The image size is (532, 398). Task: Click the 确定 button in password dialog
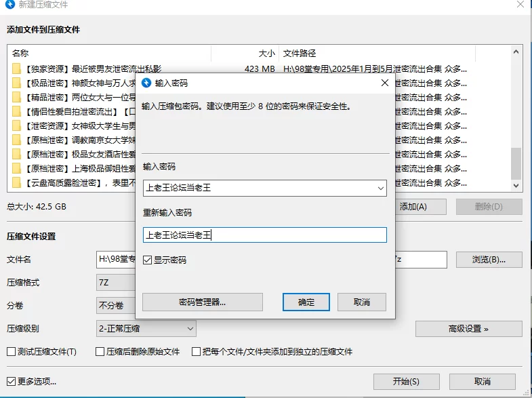coord(306,302)
